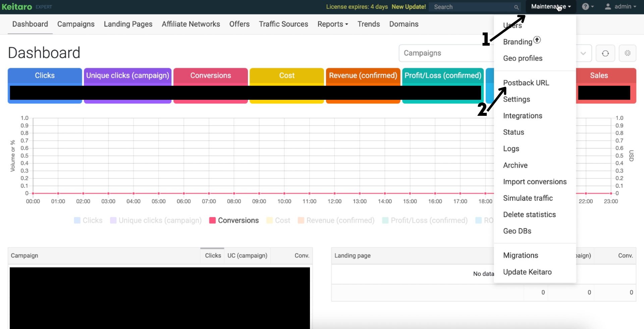
Task: Select Postback URL from Maintenance menu
Action: click(526, 83)
